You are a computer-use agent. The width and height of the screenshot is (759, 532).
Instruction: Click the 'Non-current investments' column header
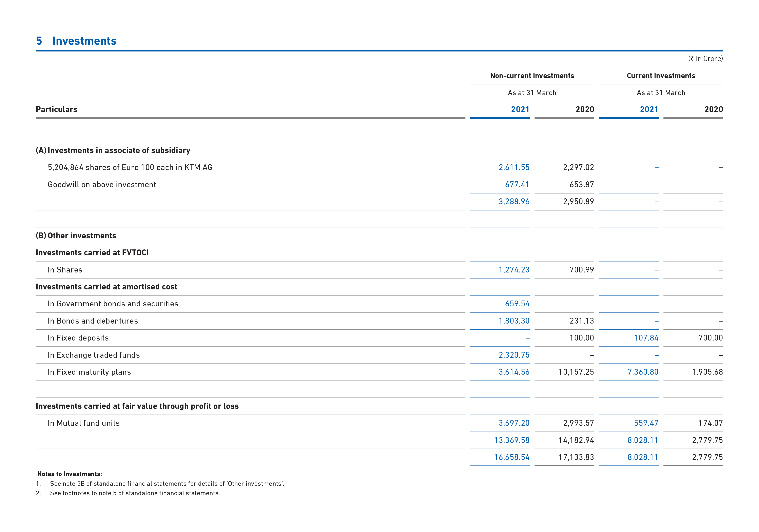[x=532, y=76]
